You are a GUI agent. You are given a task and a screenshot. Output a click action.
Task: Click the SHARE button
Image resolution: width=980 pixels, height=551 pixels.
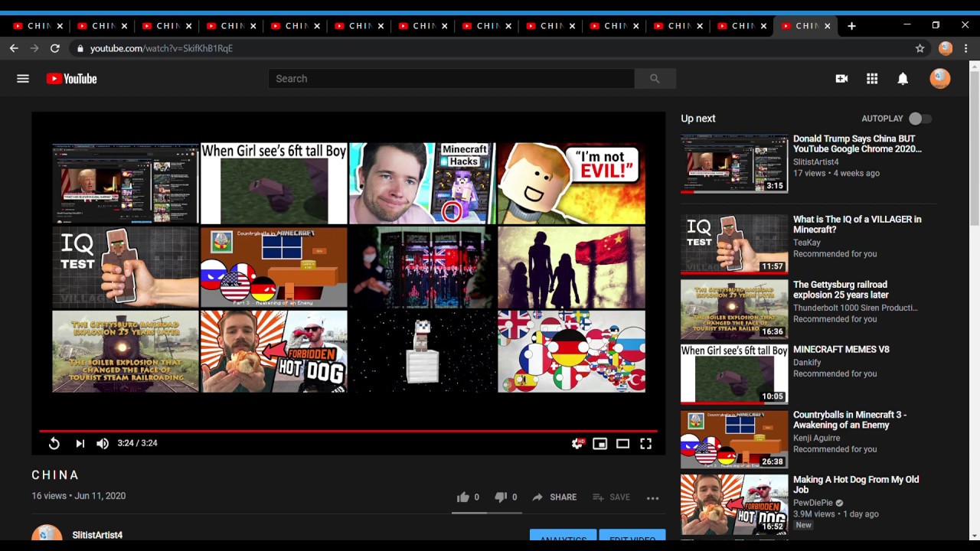(554, 497)
